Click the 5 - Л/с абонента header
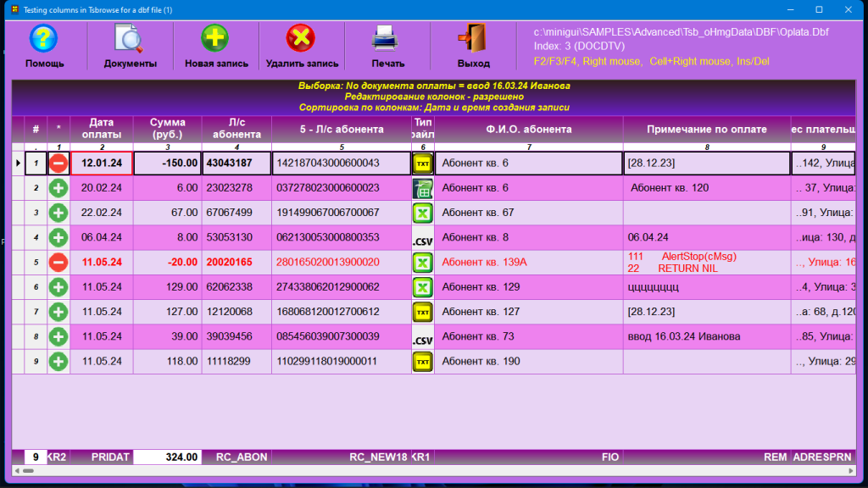868x488 pixels. [342, 129]
